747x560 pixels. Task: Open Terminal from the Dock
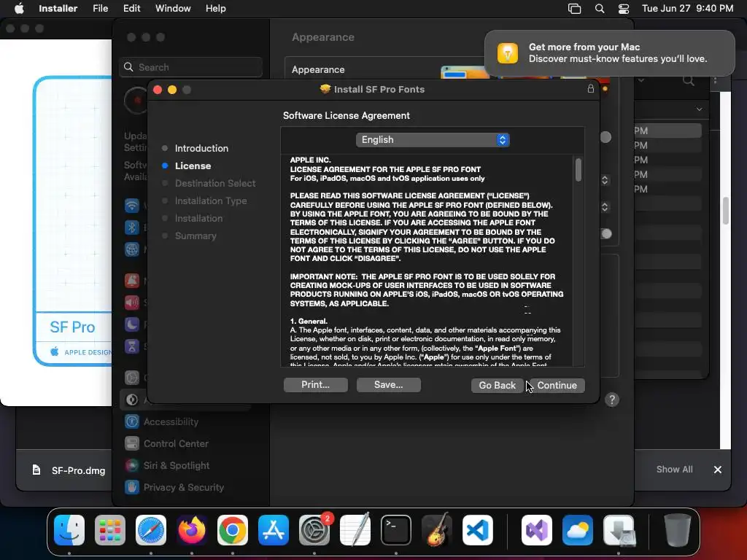(396, 530)
